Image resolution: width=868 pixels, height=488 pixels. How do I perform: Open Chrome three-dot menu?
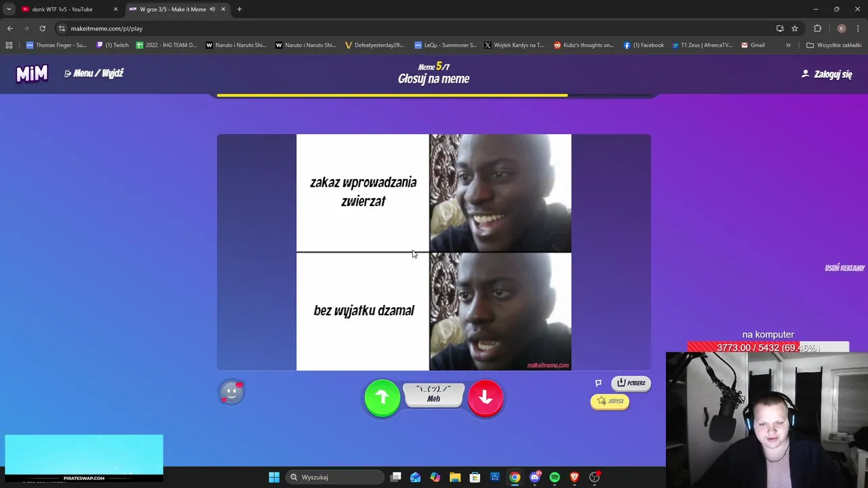click(858, 28)
